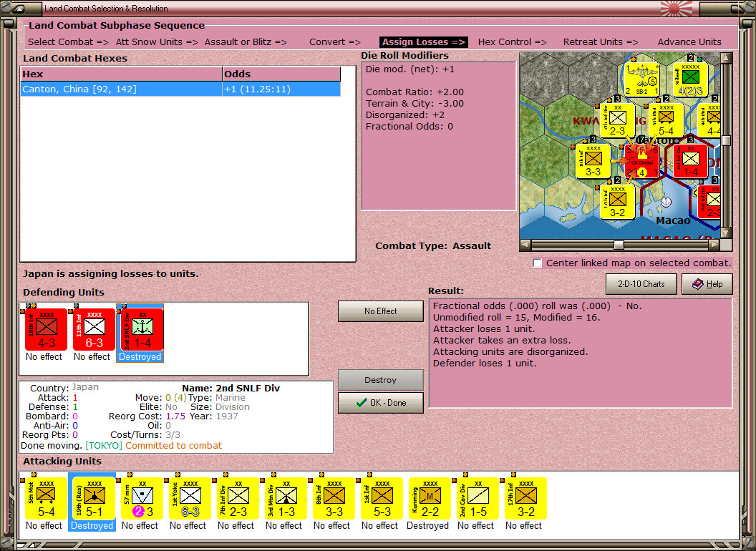Click the Hex column header

coord(121,74)
